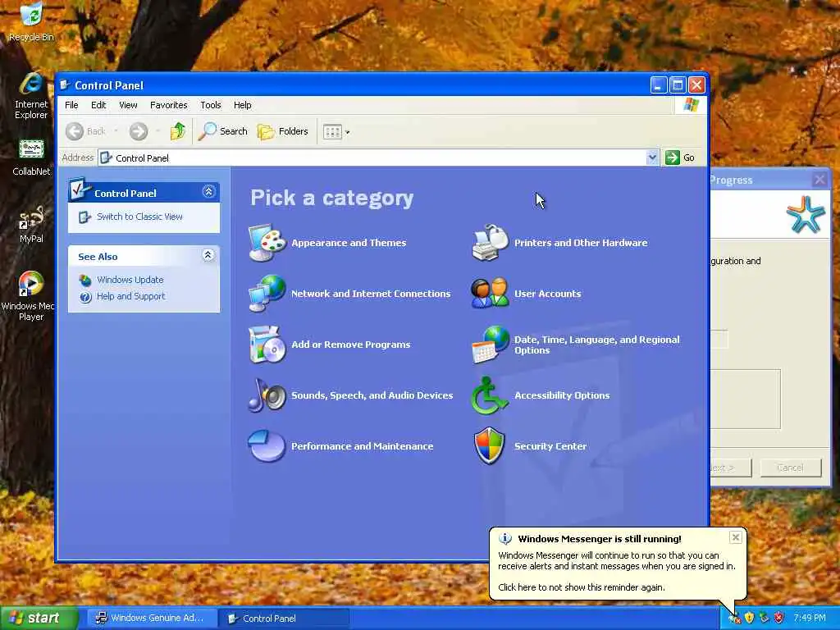This screenshot has height=630, width=840.
Task: Click the yellow security shield tray icon
Action: [x=750, y=619]
